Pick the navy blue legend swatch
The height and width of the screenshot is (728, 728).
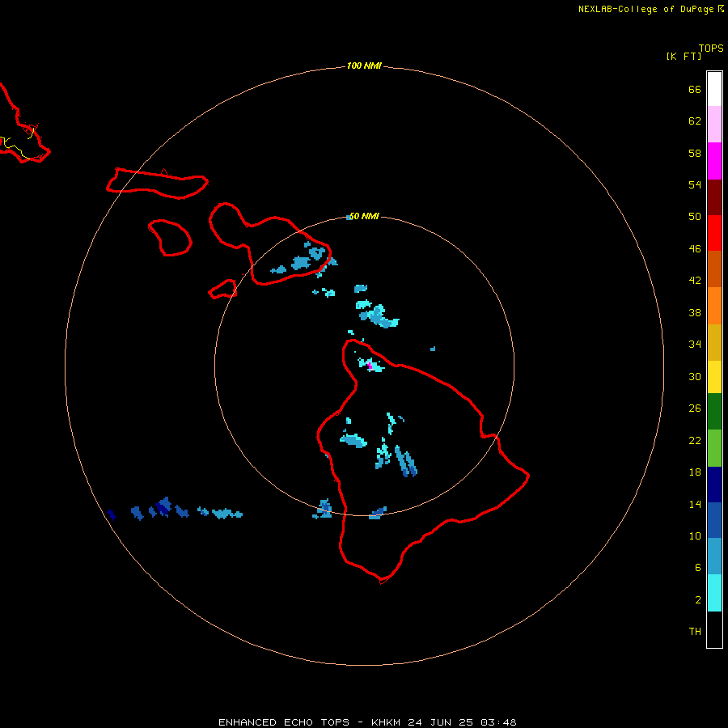(714, 485)
